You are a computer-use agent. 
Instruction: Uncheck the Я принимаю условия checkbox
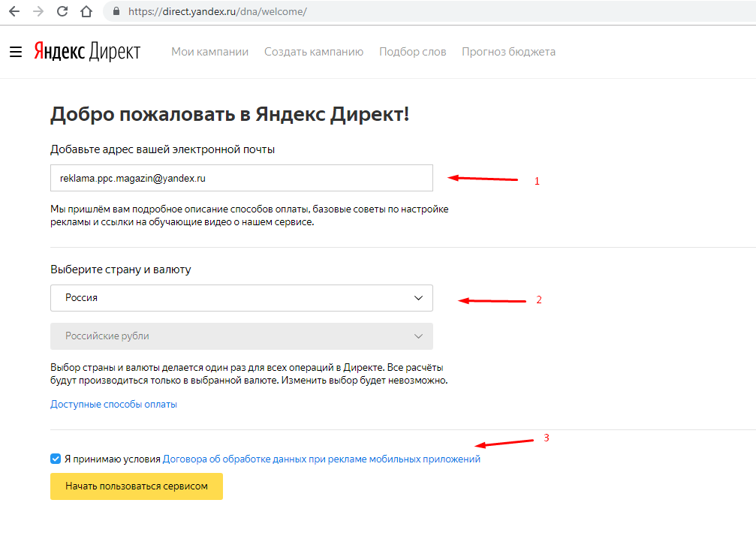pos(56,459)
